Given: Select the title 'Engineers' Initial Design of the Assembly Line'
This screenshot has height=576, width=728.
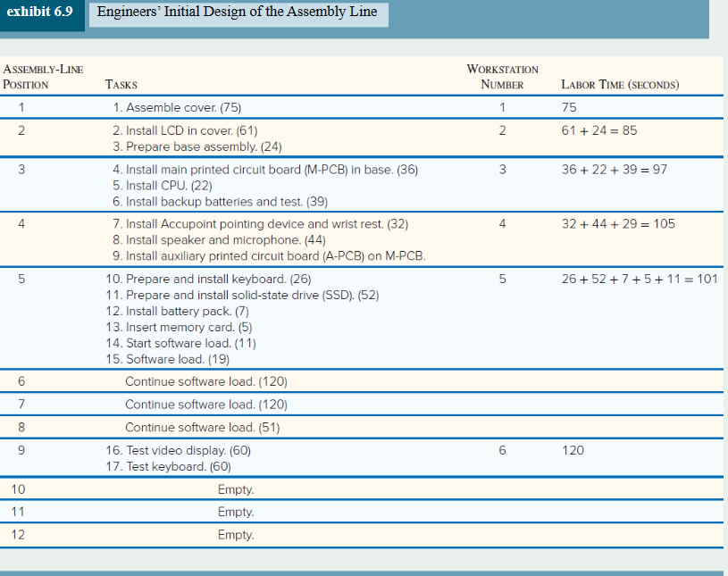Looking at the screenshot, I should tap(237, 11).
